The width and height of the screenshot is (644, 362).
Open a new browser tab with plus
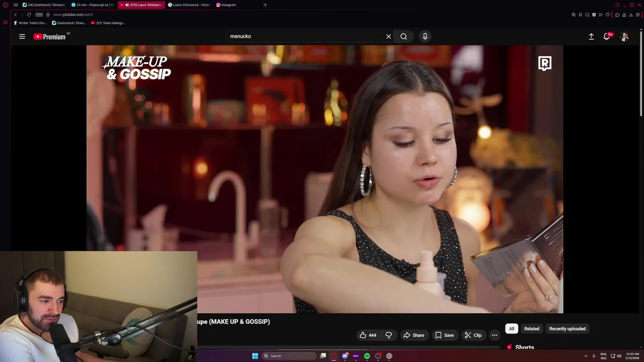coord(265,5)
